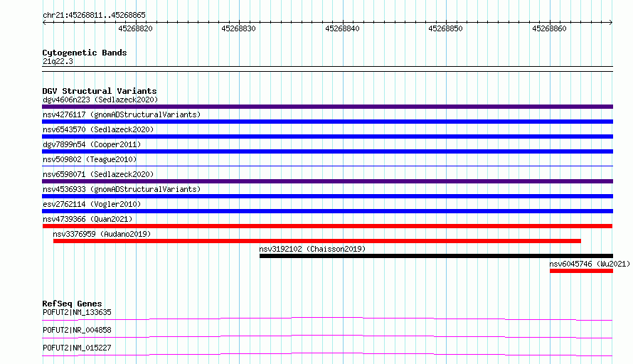Image resolution: width=633 pixels, height=364 pixels.
Task: Open the nsv6598071 (Sedlazeck2020) label
Action: [98, 174]
